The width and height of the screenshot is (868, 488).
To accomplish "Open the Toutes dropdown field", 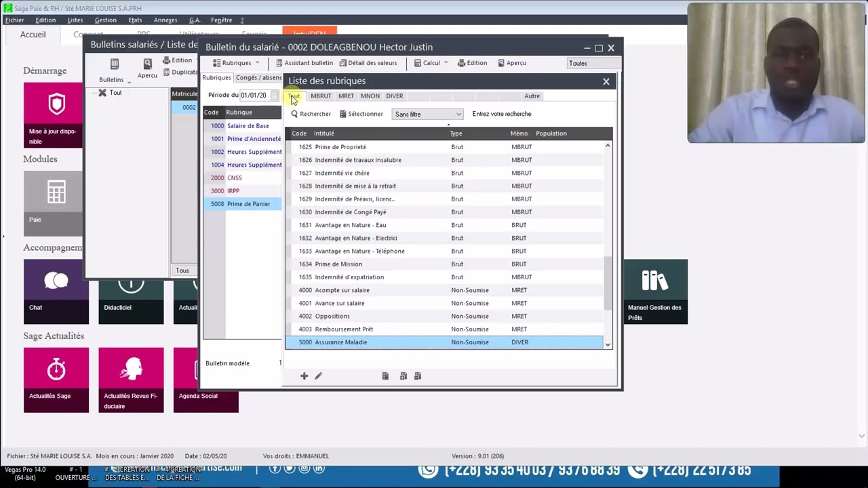I will (x=593, y=63).
